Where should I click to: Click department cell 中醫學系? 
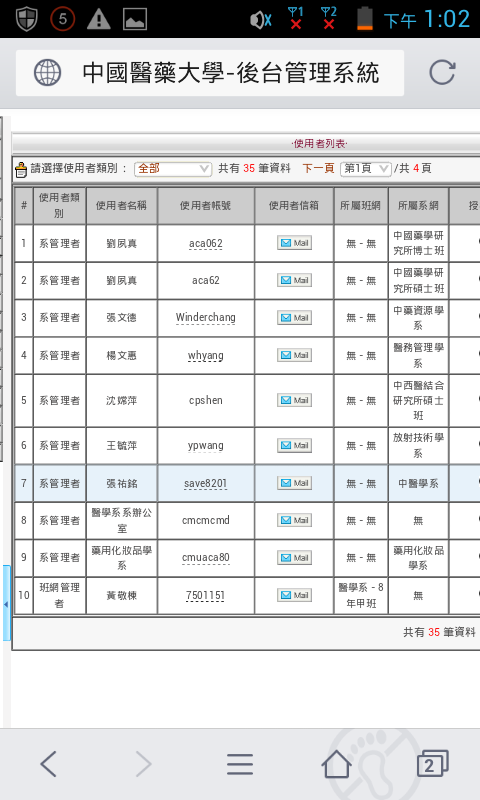(x=418, y=483)
